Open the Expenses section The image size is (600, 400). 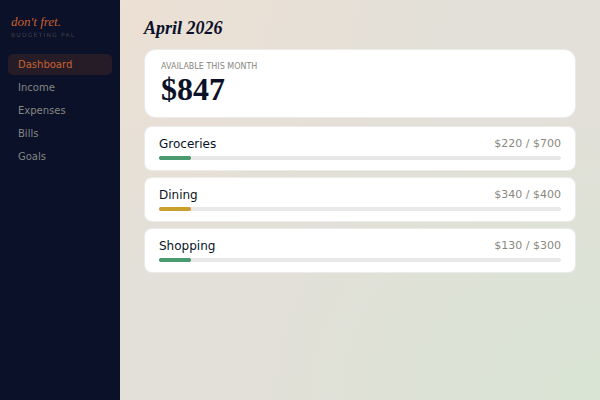click(x=42, y=110)
